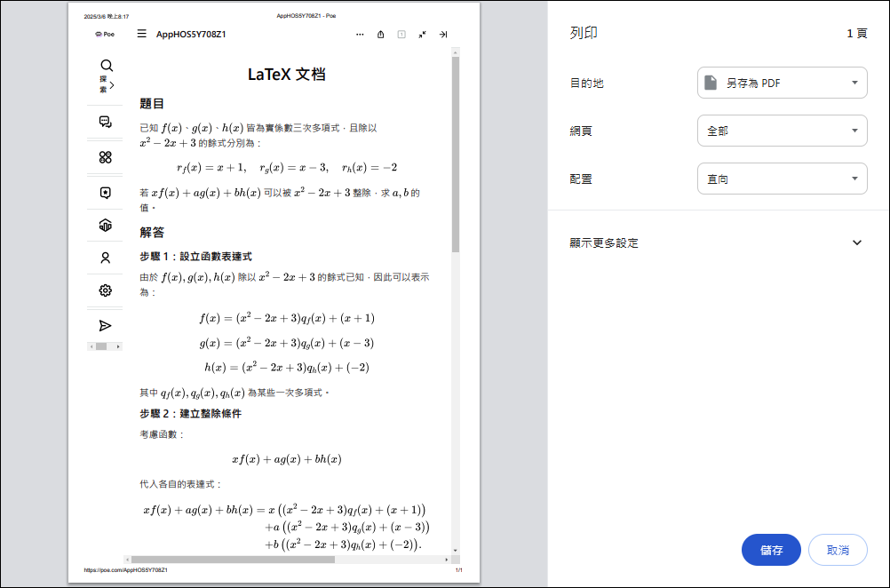890x588 pixels.
Task: Open the 網頁 pages dropdown set to 全部
Action: point(783,131)
